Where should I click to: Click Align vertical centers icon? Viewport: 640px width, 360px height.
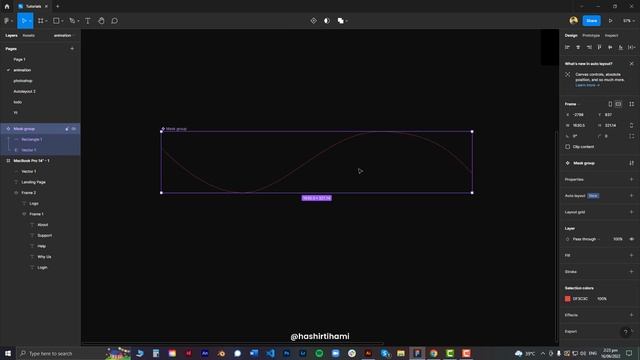610,47
